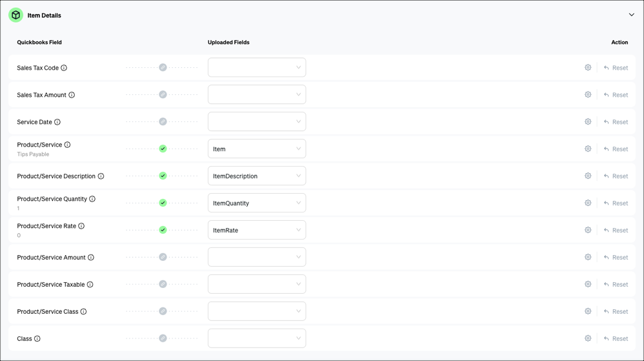Reset the Product/Service Amount mapping
This screenshot has width=644, height=361.
(616, 258)
